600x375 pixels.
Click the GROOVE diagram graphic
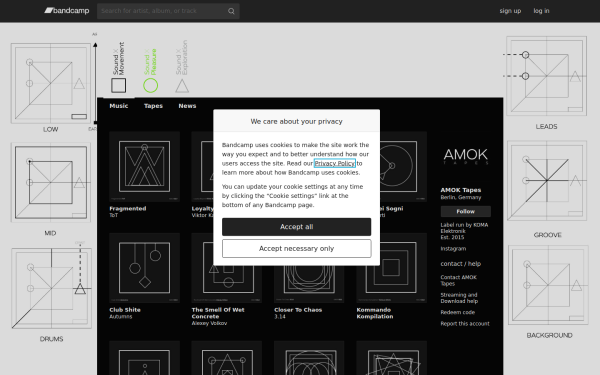547,181
